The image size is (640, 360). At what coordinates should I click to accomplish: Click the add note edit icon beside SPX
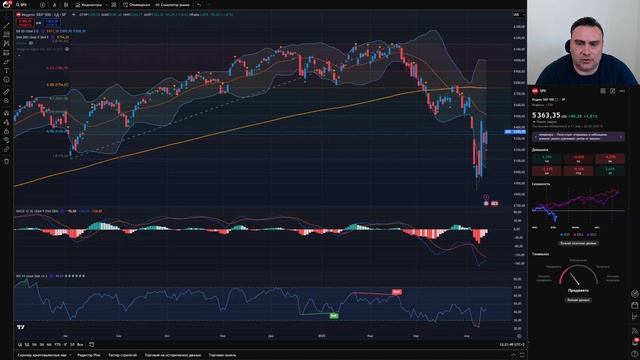(612, 91)
